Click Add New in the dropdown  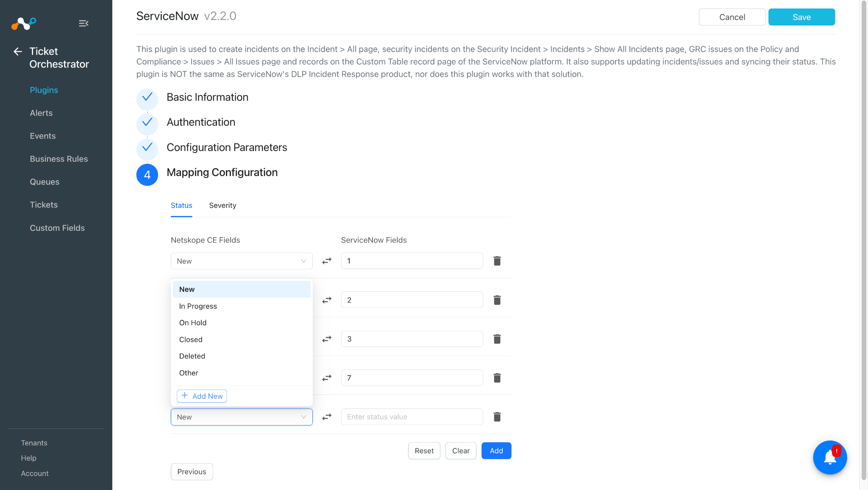[202, 396]
